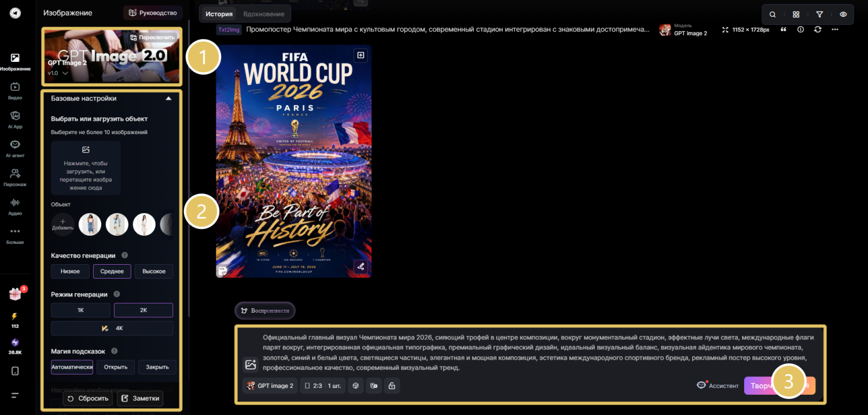Click the info icon next to Магия подсказок

(114, 351)
